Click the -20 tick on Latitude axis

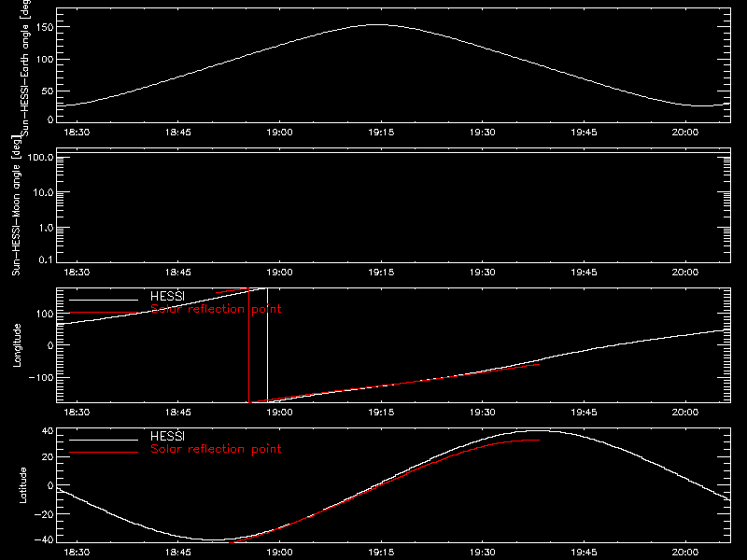point(43,514)
